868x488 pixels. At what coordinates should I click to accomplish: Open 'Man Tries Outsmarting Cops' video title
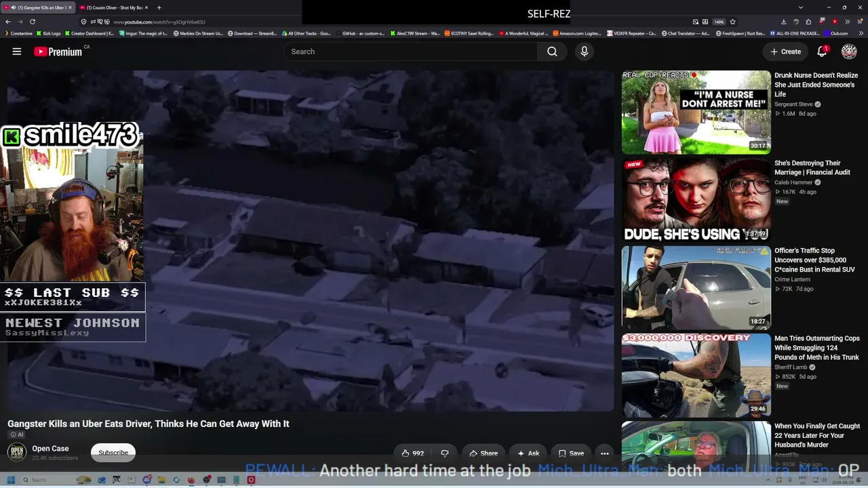(x=817, y=348)
